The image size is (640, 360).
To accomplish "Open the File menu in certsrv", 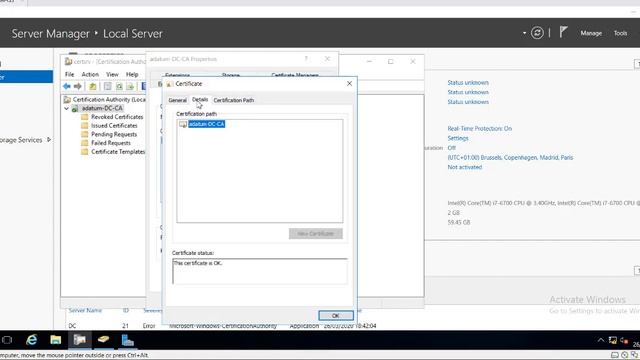I will point(69,74).
